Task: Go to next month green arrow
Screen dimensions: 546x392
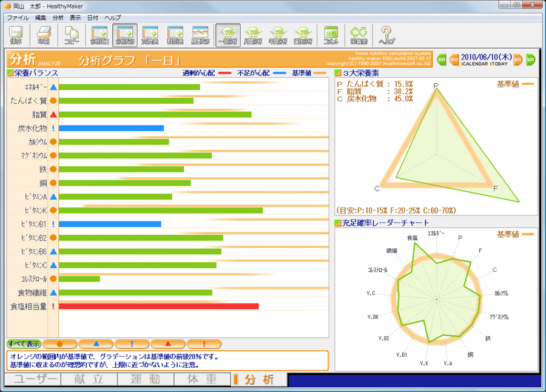Action: (530, 59)
